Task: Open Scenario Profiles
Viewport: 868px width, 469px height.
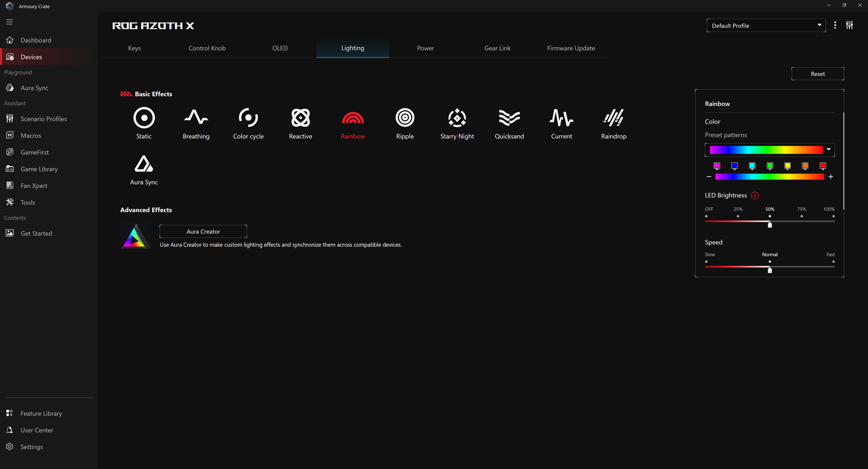Action: (x=49, y=119)
